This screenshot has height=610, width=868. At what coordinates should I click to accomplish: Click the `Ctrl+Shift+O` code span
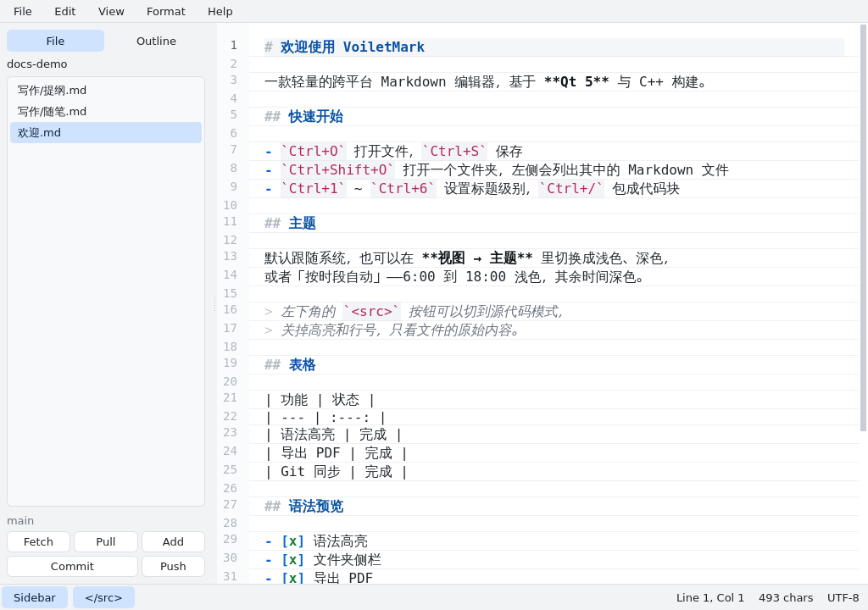pos(337,170)
